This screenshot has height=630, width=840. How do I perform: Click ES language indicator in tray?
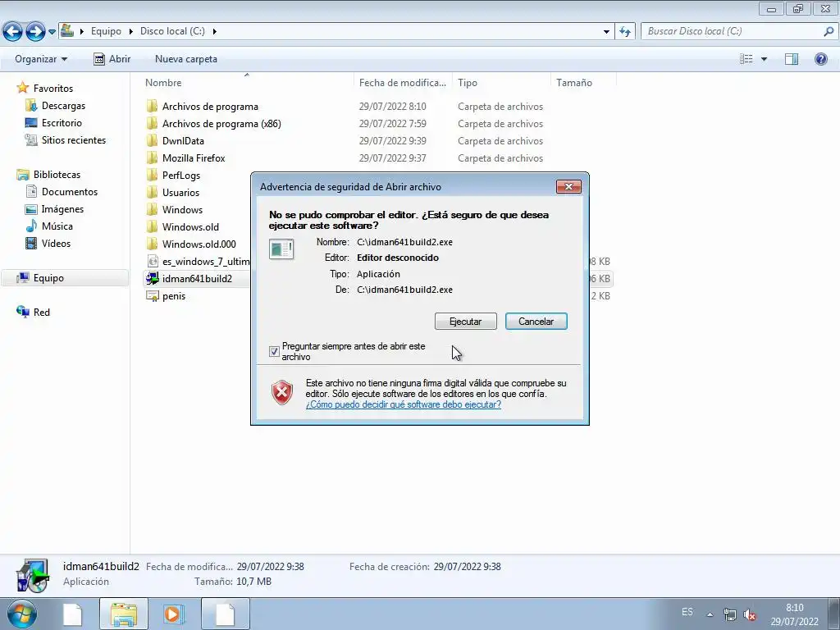687,612
